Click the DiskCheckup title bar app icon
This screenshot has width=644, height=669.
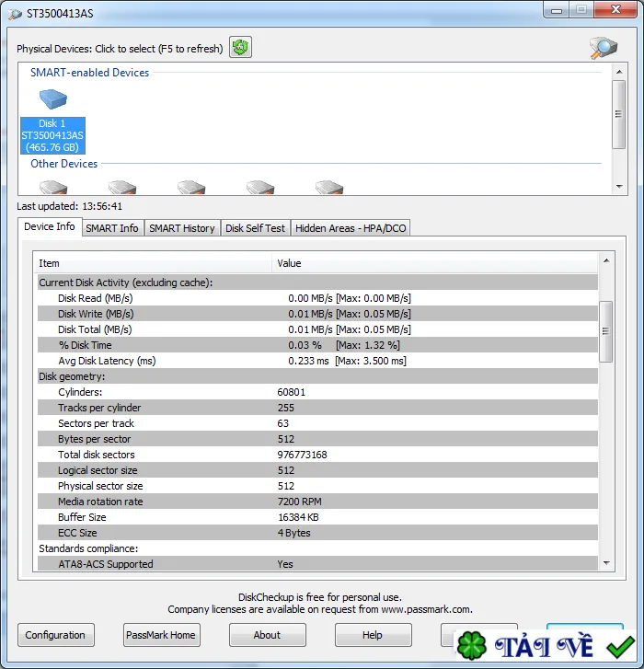[16, 14]
